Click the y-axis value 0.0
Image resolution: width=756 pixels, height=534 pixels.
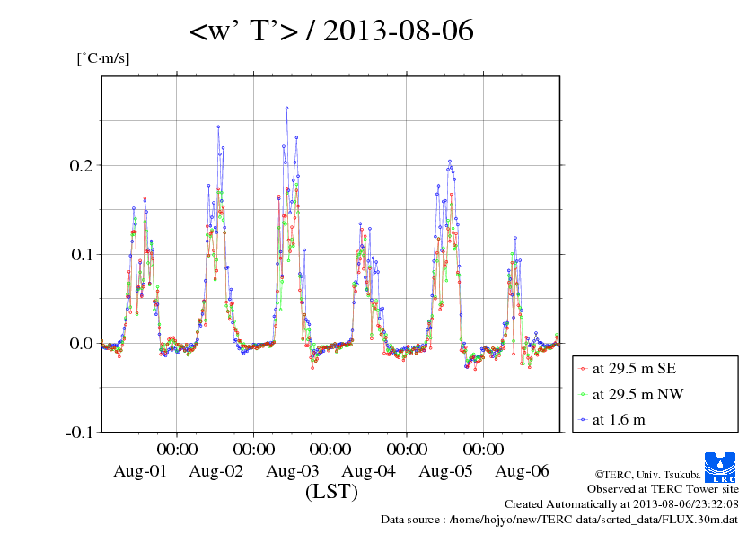click(81, 343)
